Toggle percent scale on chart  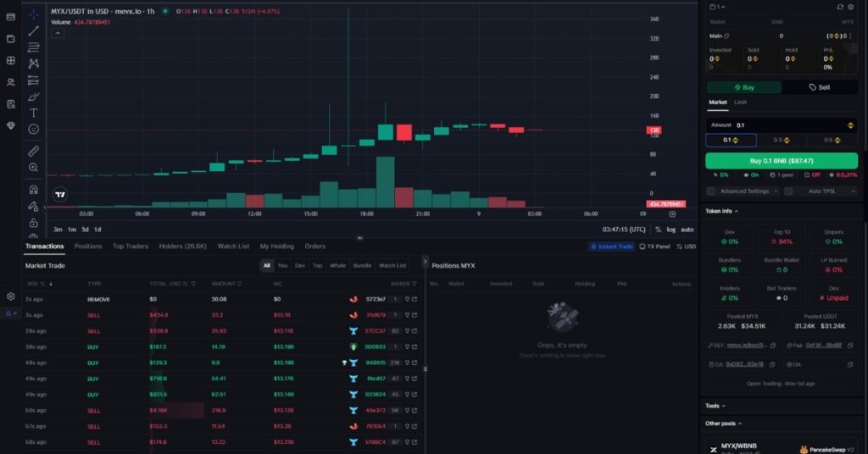658,230
